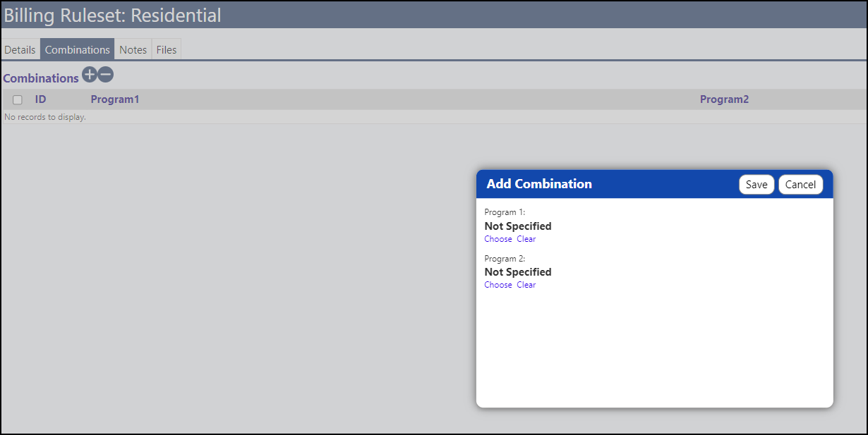Click the Not Specified value under Program 1
Image resolution: width=868 pixels, height=435 pixels.
(x=518, y=226)
